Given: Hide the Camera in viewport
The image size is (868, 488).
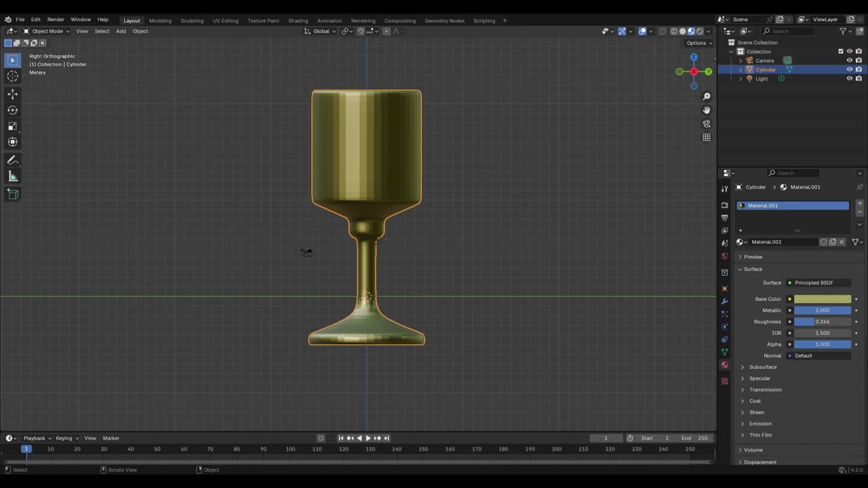Looking at the screenshot, I should (849, 60).
